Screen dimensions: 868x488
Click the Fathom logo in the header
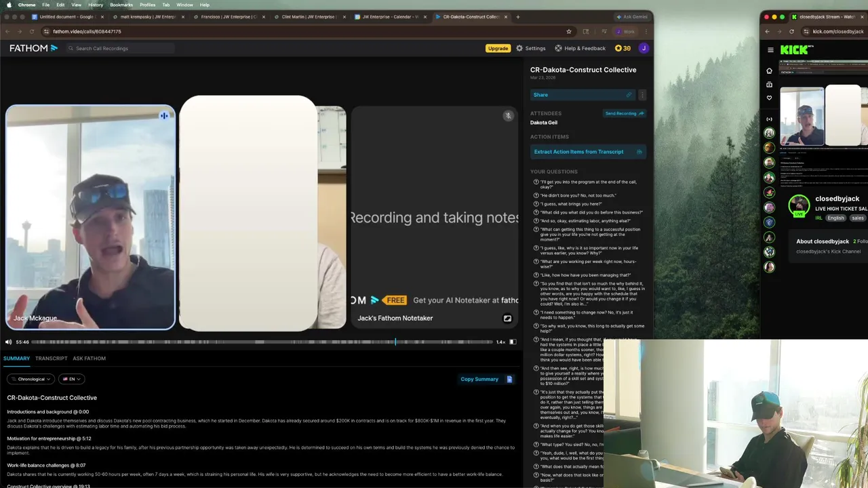click(33, 48)
